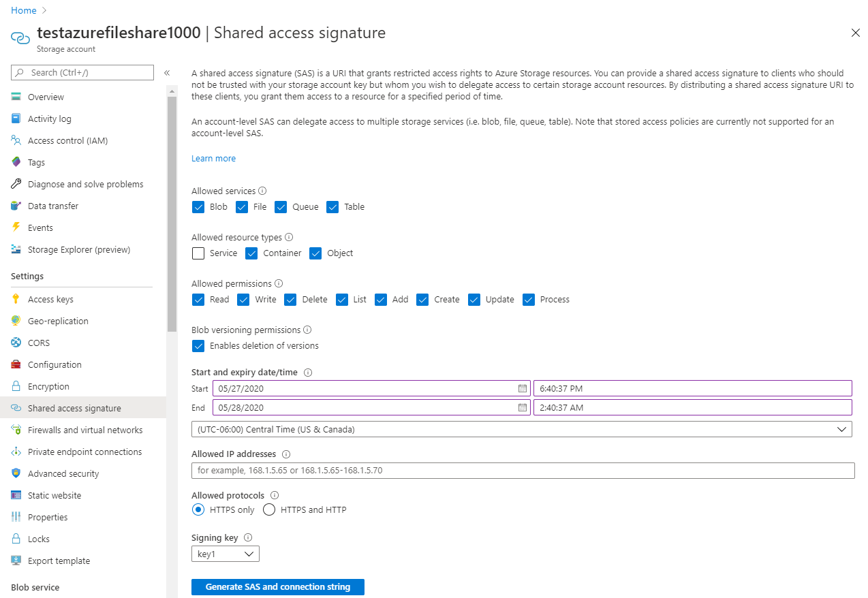Show the Allowed permissions info tooltip
Viewport: 868px width, 598px height.
pyautogui.click(x=279, y=283)
